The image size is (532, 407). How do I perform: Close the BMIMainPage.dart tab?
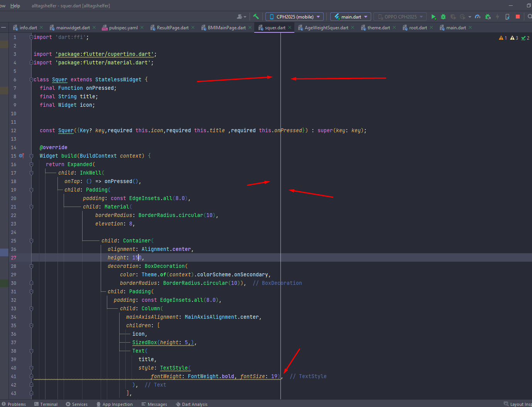coord(250,27)
